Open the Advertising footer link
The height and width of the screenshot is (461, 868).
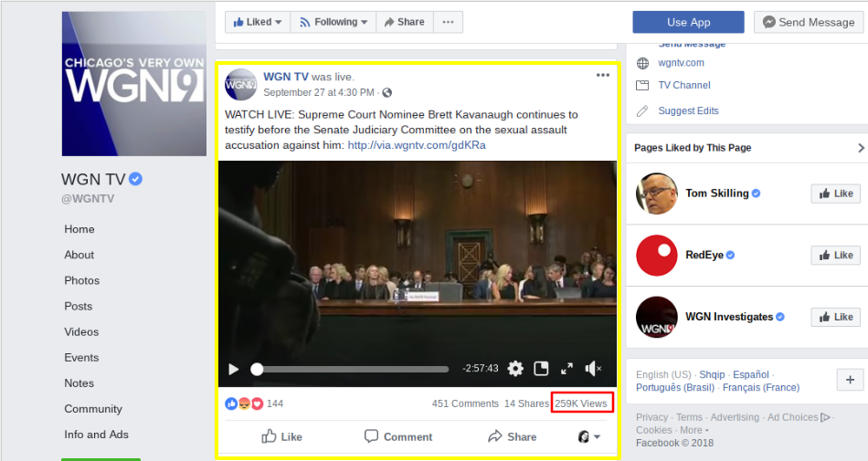click(735, 417)
